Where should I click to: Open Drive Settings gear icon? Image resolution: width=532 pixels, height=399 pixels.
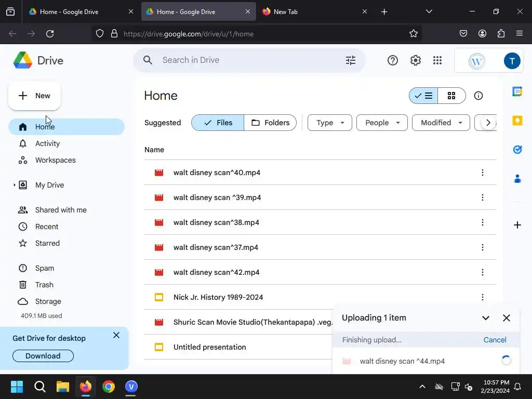click(415, 60)
